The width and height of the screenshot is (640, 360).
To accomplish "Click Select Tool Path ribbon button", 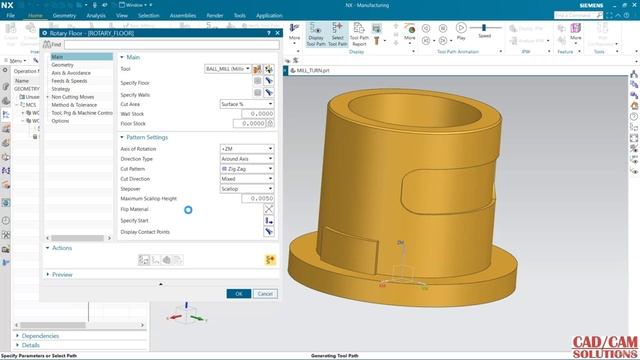I will [x=338, y=34].
